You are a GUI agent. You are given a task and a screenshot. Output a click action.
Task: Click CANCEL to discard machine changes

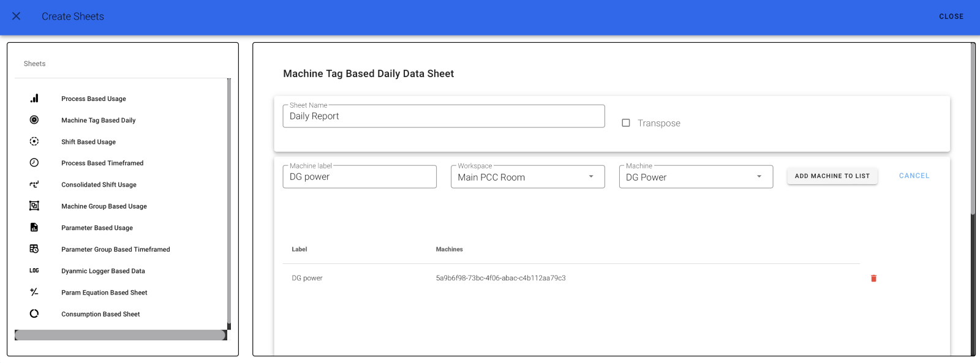[913, 175]
